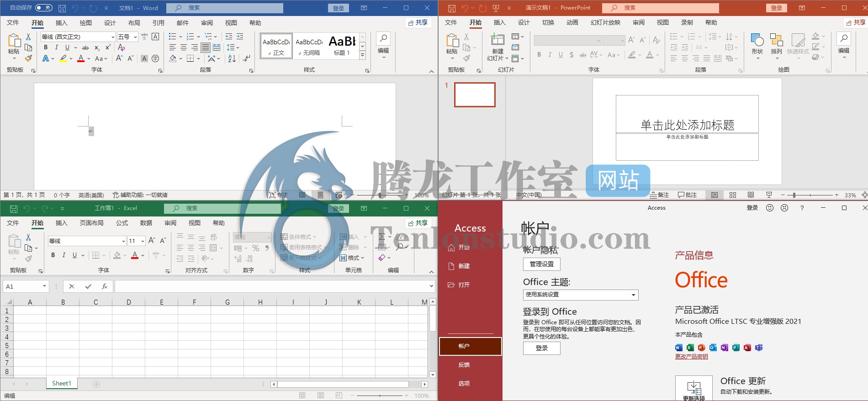Screen dimensions: 868x401
Task: Click Slide Sorter view icon in PowerPoint status bar
Action: coord(733,195)
